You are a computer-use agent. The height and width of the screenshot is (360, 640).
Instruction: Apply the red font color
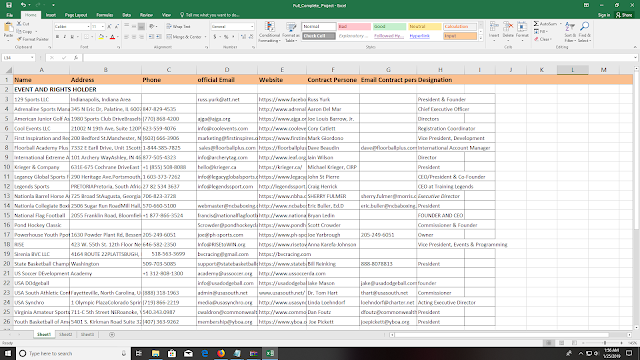point(113,37)
